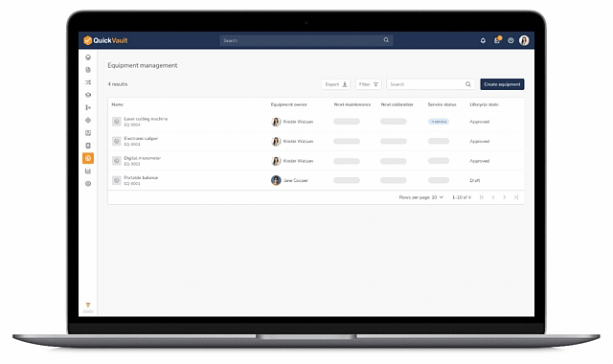Click Kristin Watson in the Laser cutting machine row
613x364 pixels.
point(298,122)
